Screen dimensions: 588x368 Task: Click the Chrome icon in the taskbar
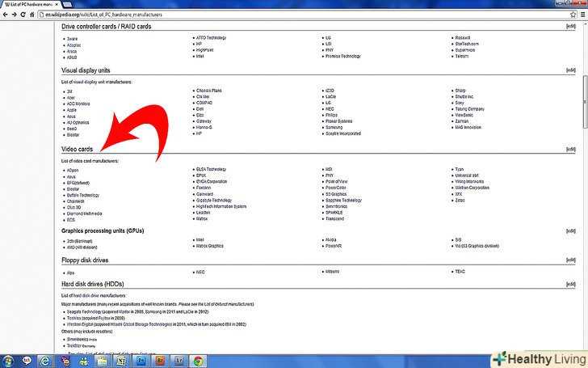coord(198,362)
